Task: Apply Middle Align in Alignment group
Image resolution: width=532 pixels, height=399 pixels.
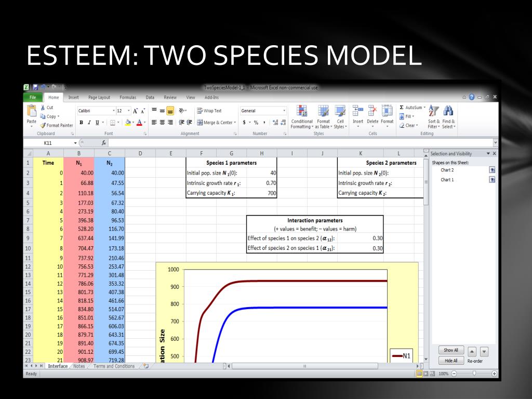Action: tap(162, 111)
